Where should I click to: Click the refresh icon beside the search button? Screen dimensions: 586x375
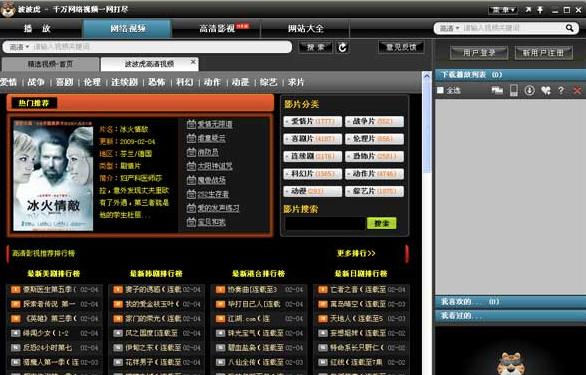(343, 47)
